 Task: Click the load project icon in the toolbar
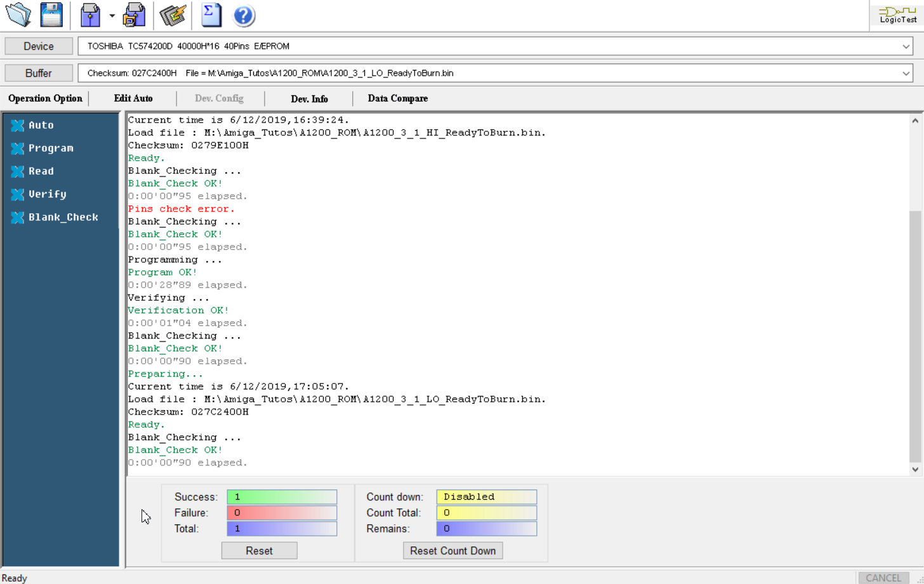point(91,15)
